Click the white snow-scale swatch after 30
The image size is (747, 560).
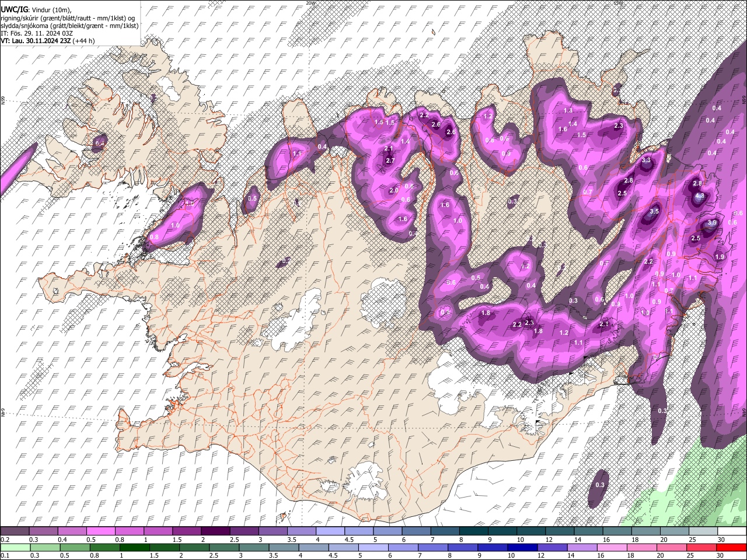pos(731,531)
